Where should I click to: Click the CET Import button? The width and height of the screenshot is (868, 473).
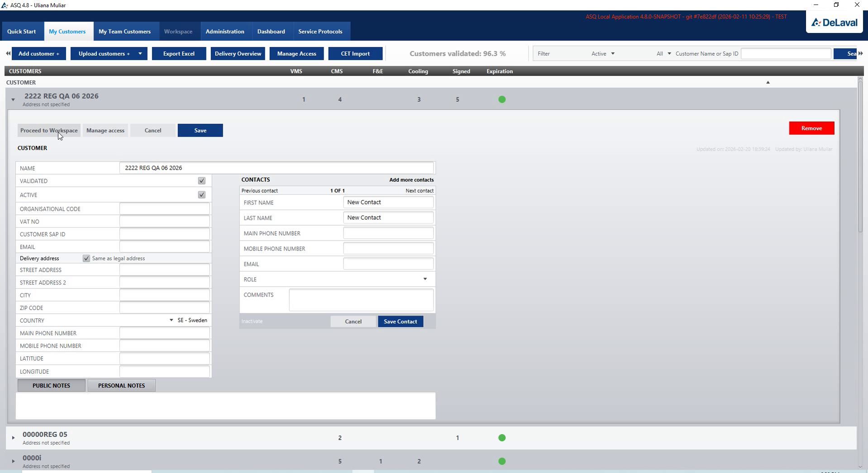coord(355,53)
